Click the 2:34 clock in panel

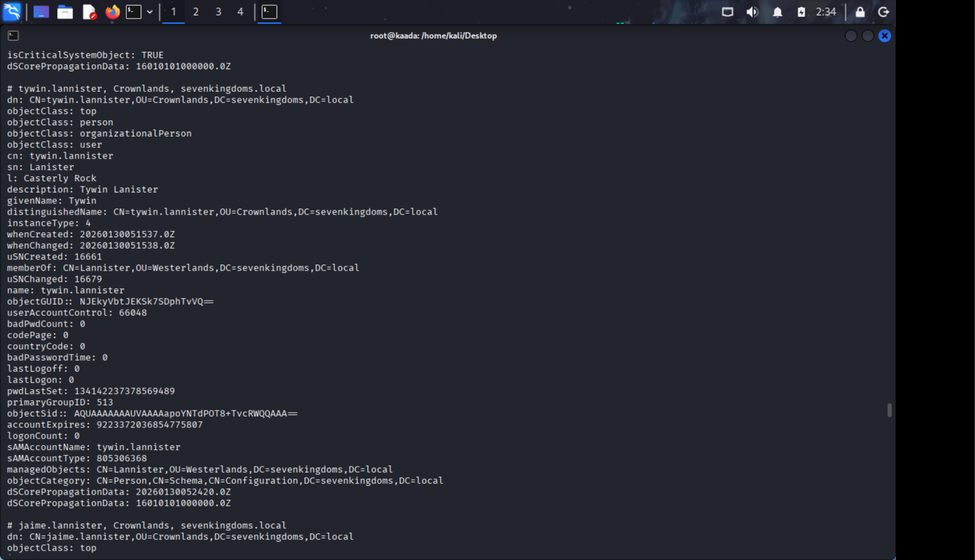click(826, 12)
